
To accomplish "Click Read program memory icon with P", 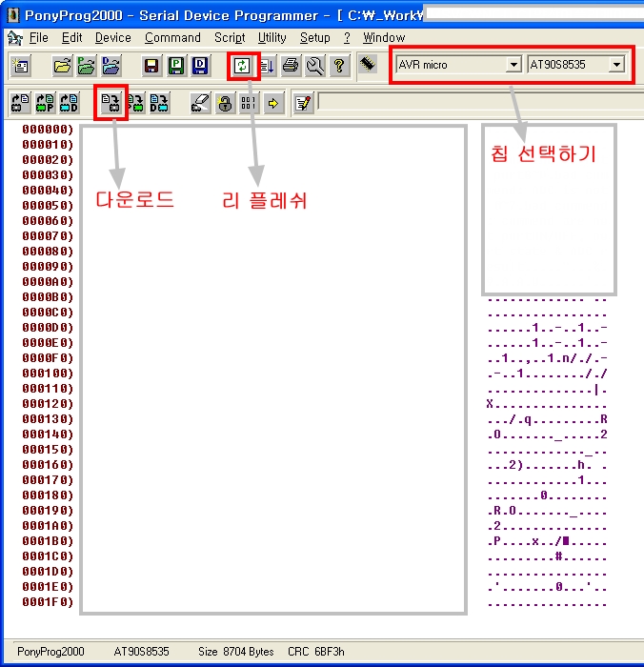I will pos(45,103).
